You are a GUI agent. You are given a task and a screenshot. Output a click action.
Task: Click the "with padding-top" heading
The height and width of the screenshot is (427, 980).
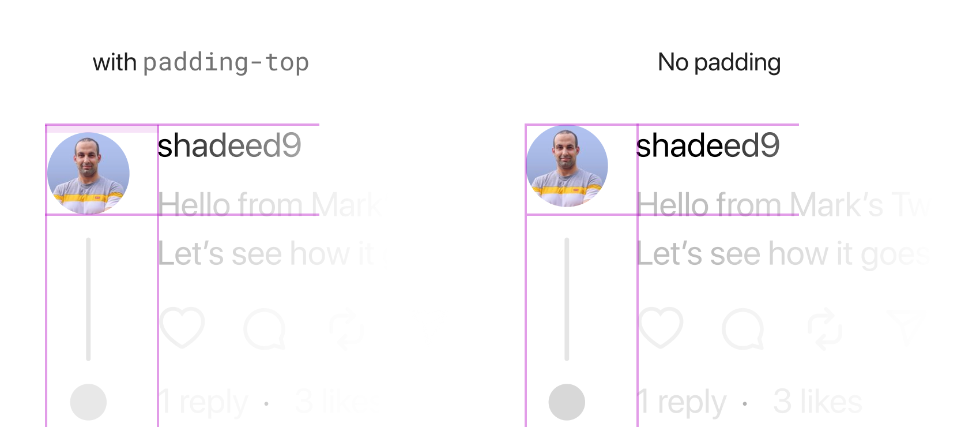(201, 62)
